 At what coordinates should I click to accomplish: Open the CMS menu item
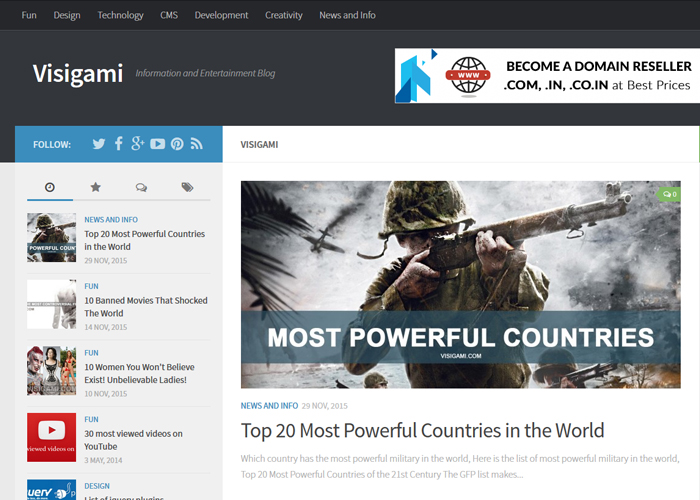click(169, 15)
